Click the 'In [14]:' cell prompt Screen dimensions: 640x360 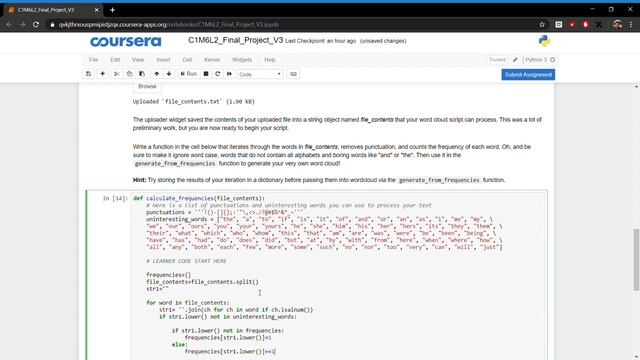(115, 198)
